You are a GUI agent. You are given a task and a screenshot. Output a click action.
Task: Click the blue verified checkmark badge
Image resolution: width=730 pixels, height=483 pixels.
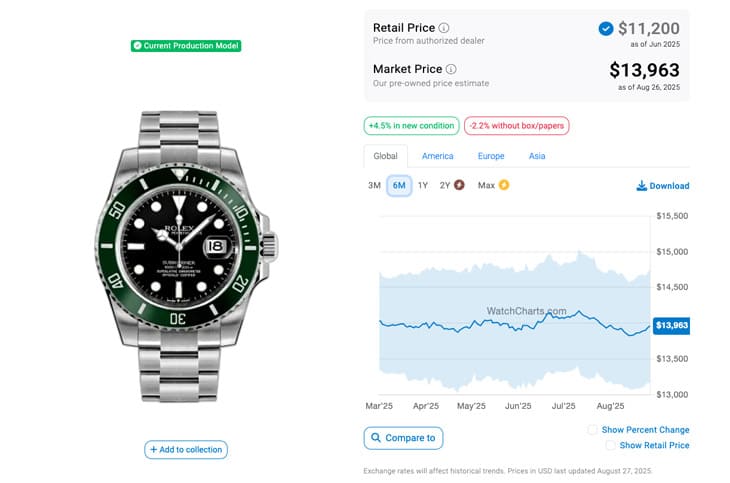pyautogui.click(x=606, y=29)
